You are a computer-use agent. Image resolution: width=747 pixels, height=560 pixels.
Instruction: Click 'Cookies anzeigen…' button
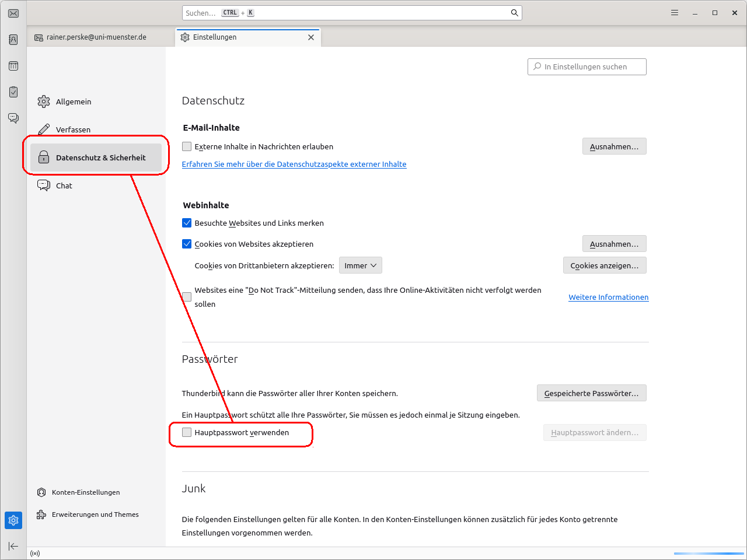(604, 265)
